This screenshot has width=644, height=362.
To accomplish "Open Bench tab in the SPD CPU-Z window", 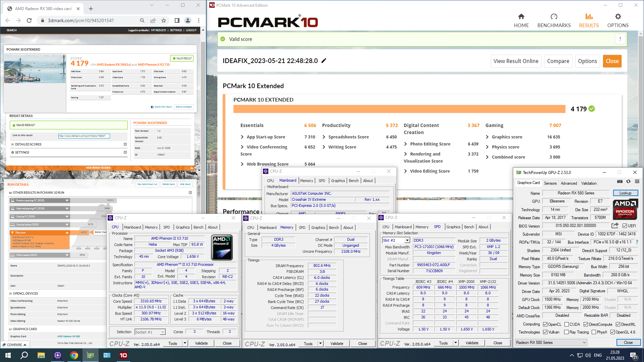I will (469, 227).
